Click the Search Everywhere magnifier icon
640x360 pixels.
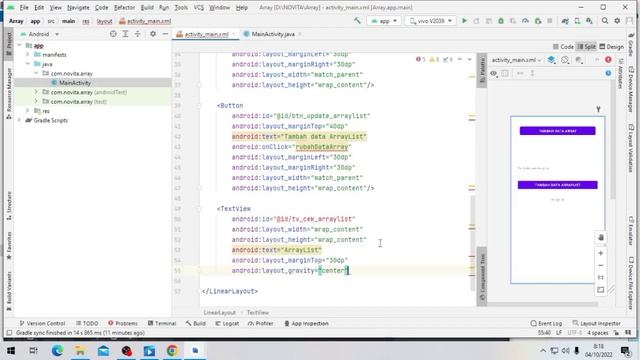(x=605, y=21)
